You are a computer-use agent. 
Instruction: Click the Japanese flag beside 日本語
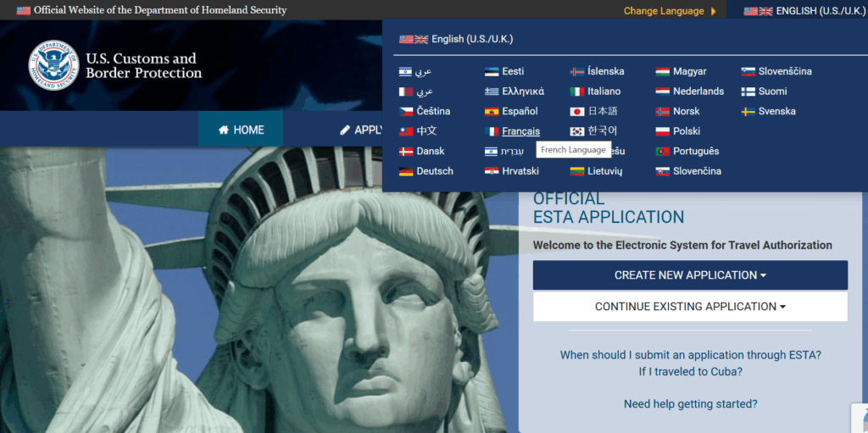(x=577, y=111)
